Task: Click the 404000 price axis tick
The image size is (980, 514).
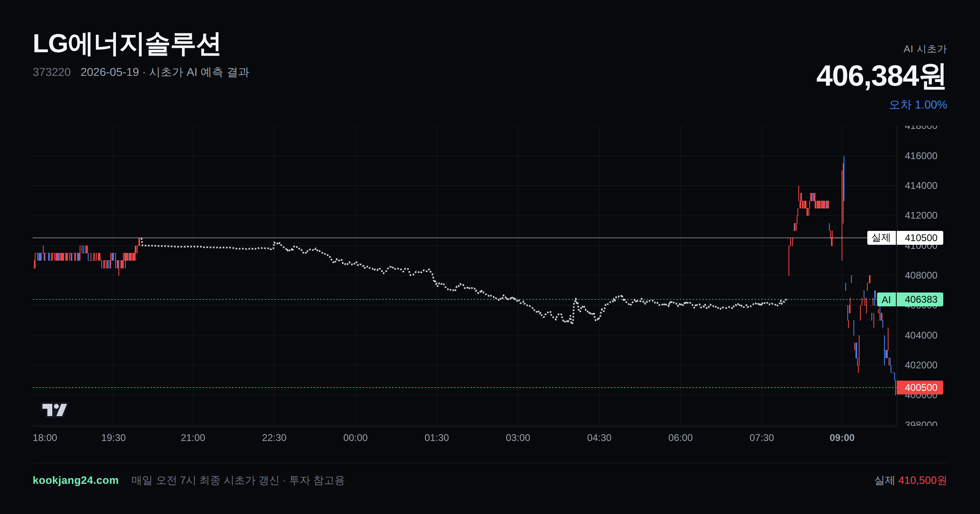Action: (x=921, y=335)
